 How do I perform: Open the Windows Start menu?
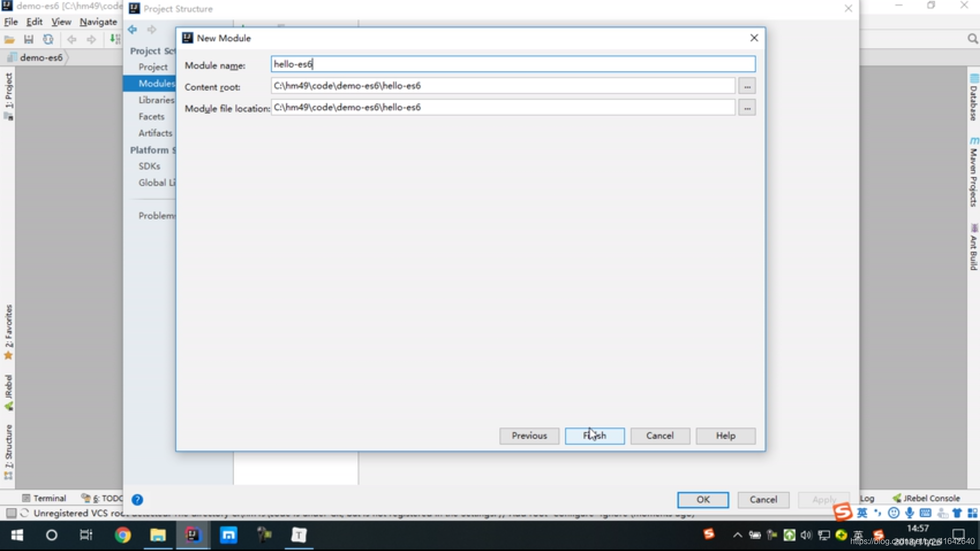coord(17,535)
